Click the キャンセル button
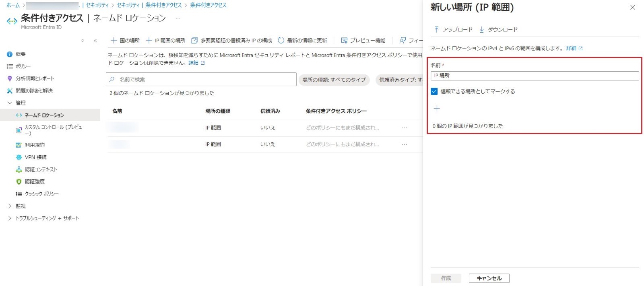The image size is (644, 286). click(489, 278)
